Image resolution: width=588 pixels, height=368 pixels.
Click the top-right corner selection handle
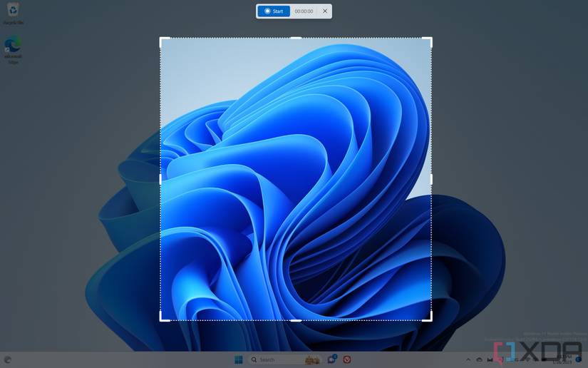(x=428, y=41)
